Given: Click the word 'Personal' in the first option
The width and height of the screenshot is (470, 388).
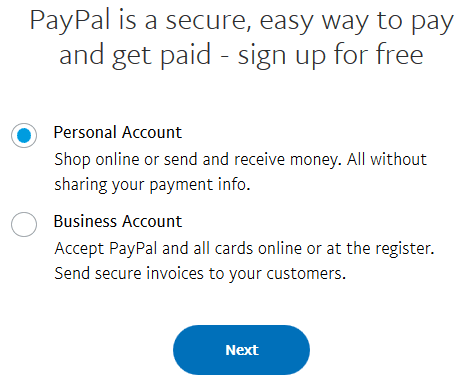Looking at the screenshot, I should (85, 132).
